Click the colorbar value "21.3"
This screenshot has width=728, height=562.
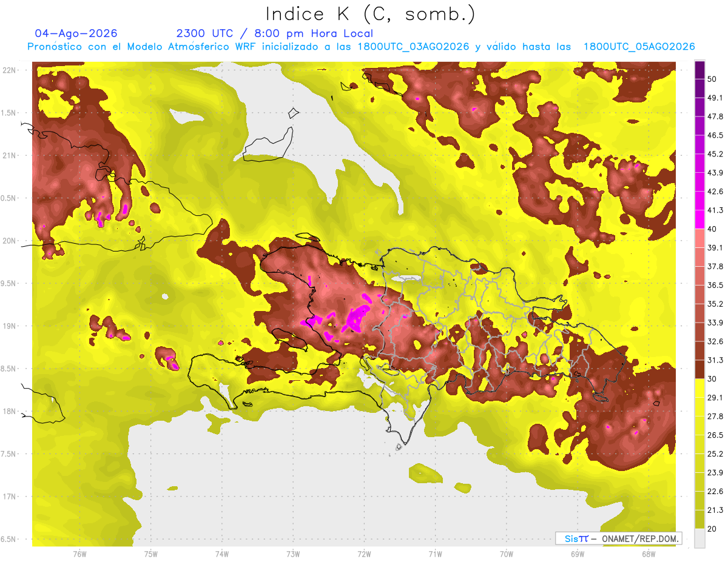click(715, 510)
